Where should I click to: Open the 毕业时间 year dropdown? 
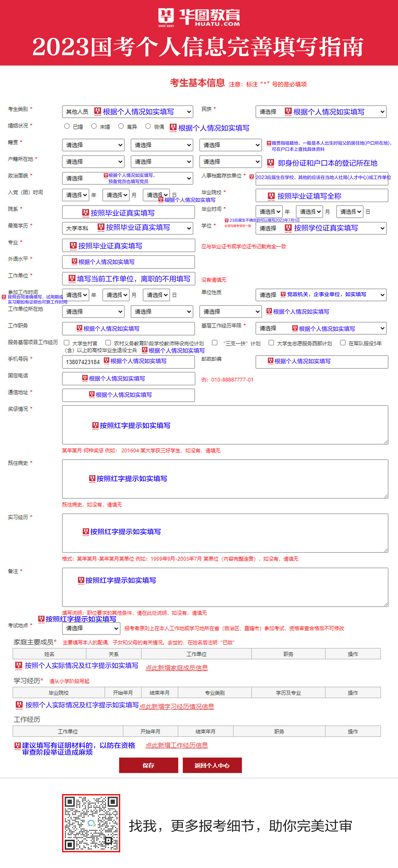pyautogui.click(x=269, y=212)
